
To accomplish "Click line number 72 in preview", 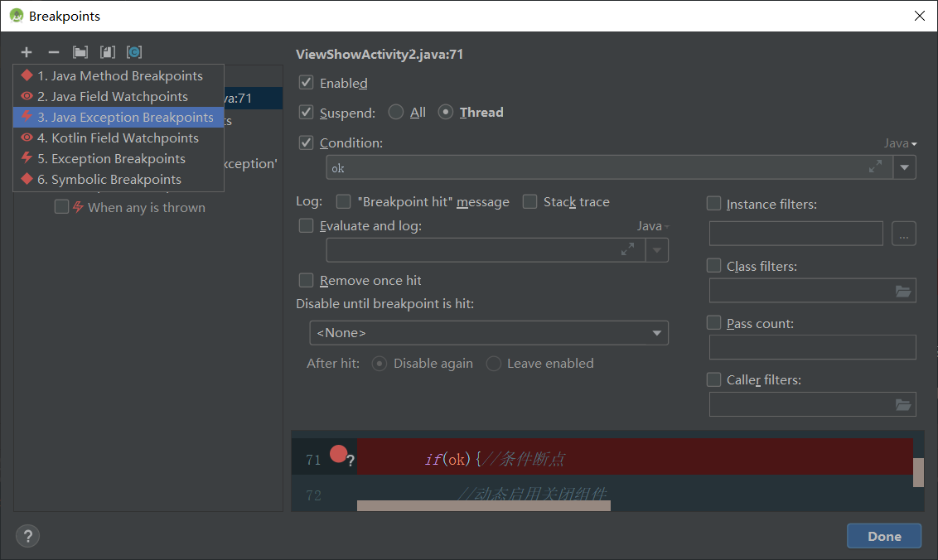I will tap(313, 495).
